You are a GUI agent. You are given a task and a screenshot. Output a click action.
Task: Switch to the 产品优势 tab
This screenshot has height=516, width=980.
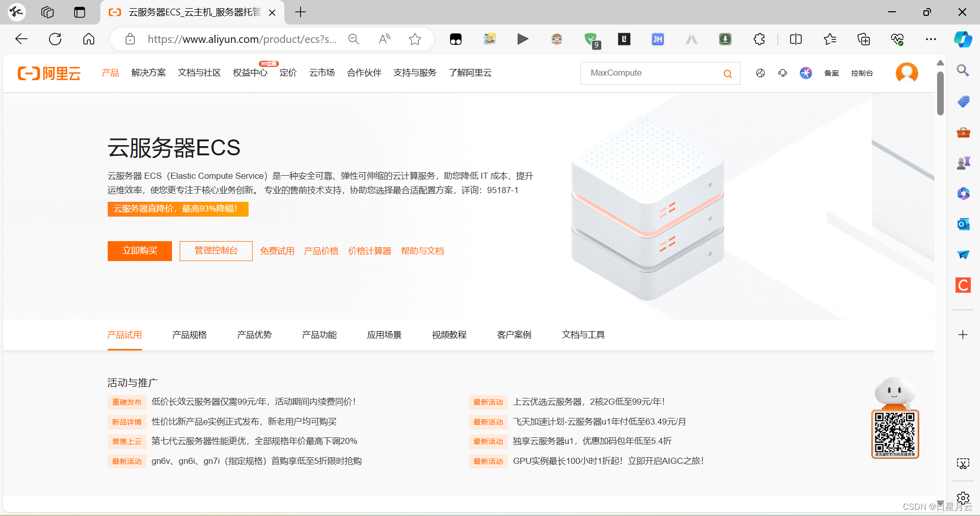pyautogui.click(x=254, y=335)
